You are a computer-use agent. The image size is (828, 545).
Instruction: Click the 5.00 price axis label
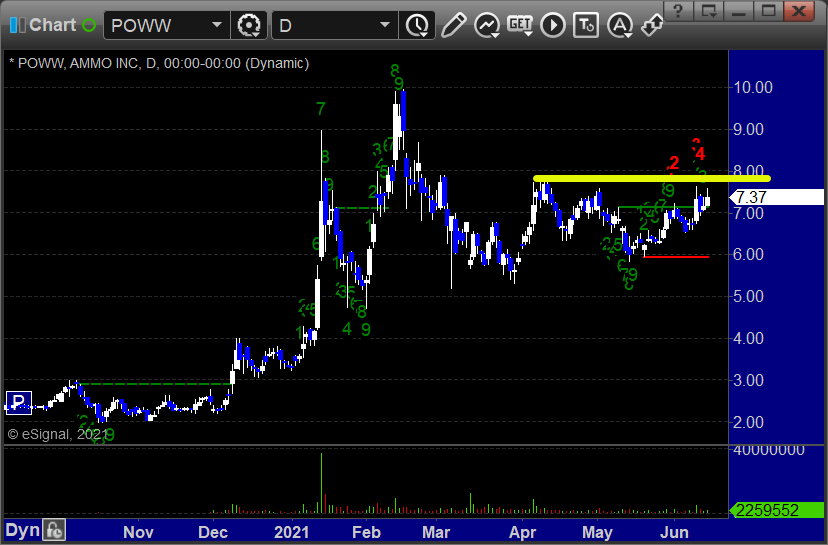click(748, 296)
